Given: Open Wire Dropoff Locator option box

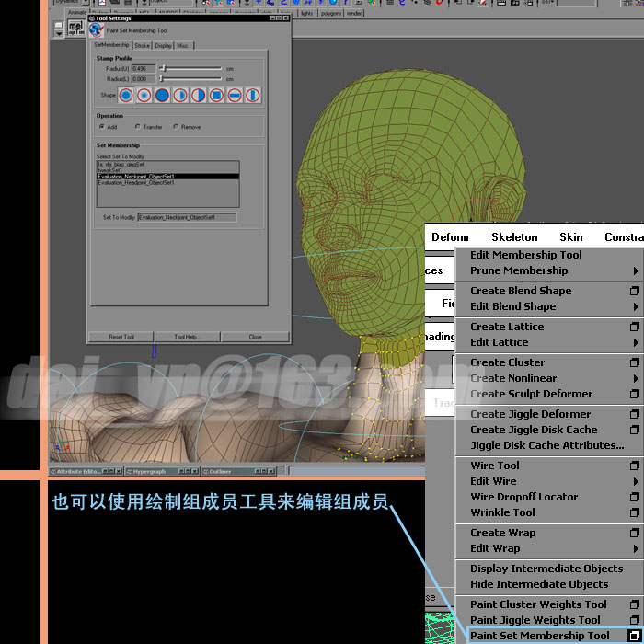Looking at the screenshot, I should pos(635,497).
